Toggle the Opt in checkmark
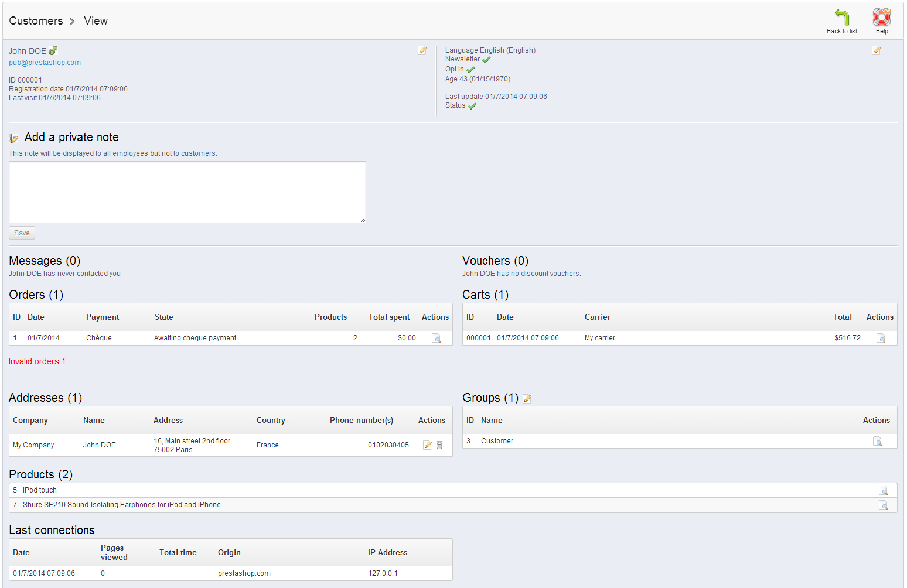This screenshot has height=588, width=907. 470,70
